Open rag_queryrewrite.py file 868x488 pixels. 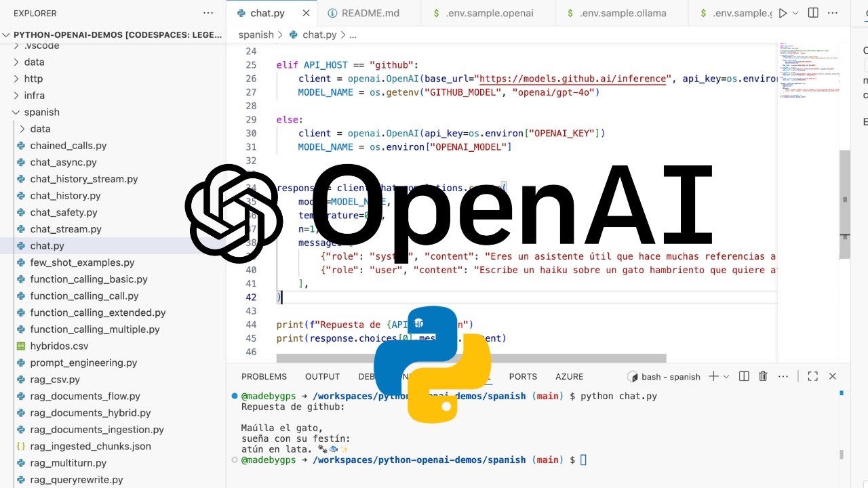(x=113, y=479)
